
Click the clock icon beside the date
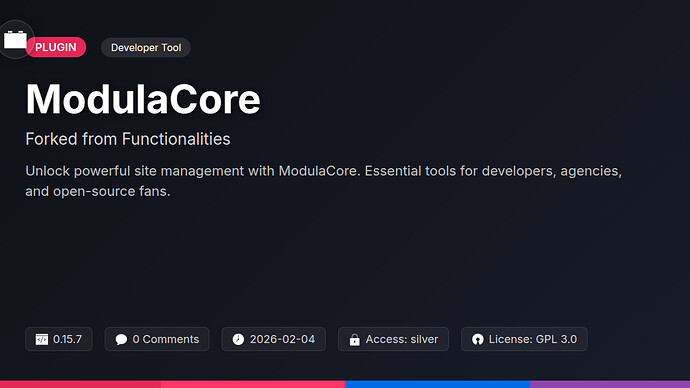(x=238, y=339)
